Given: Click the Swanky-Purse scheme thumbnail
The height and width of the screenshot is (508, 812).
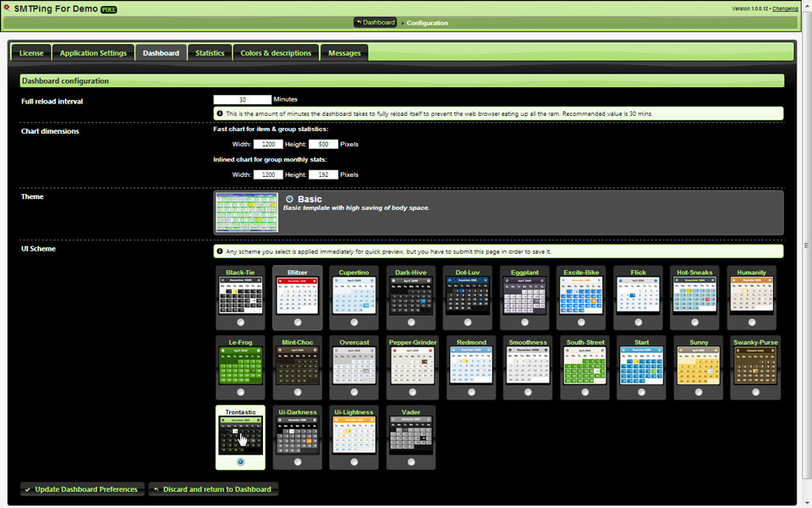Looking at the screenshot, I should pyautogui.click(x=755, y=367).
